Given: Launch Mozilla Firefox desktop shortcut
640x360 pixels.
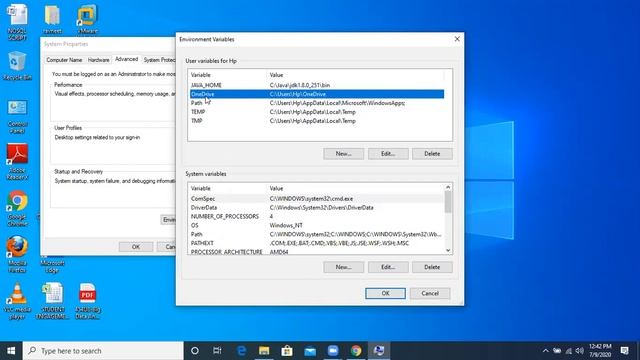Looking at the screenshot, I should pos(17,254).
